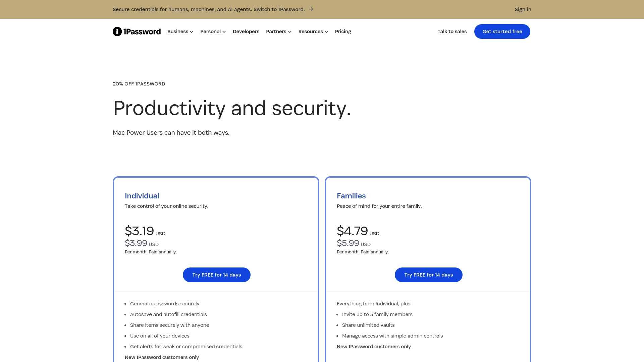Viewport: 644px width, 362px height.
Task: Click Generate passwords securely feature
Action: point(165,304)
